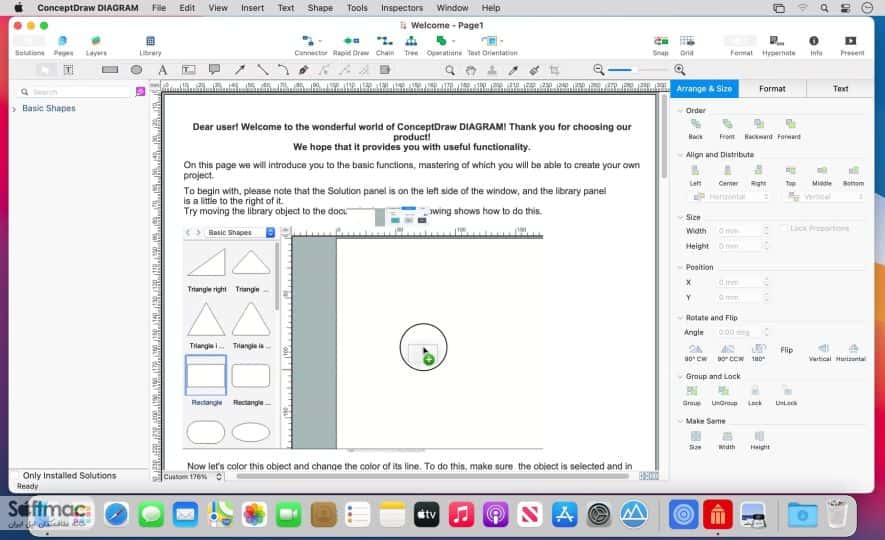Collapse the Align and Distribute section
Viewport: 885px width, 540px height.
(680, 155)
